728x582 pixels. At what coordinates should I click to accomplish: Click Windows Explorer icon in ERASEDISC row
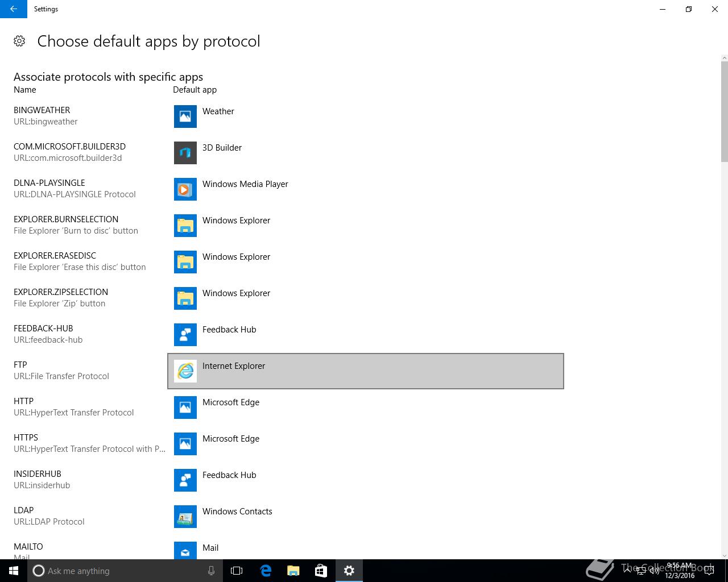(185, 262)
